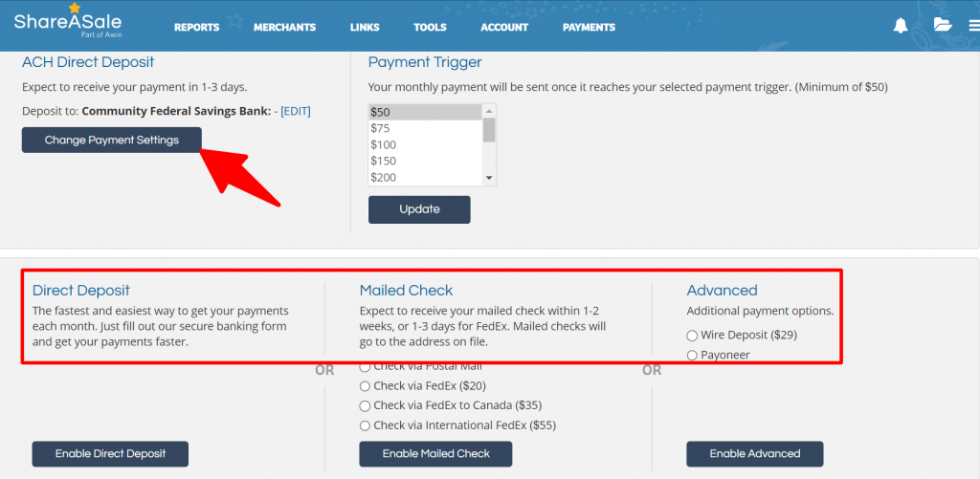Open the hamburger menu icon
The height and width of the screenshot is (479, 980).
(973, 26)
